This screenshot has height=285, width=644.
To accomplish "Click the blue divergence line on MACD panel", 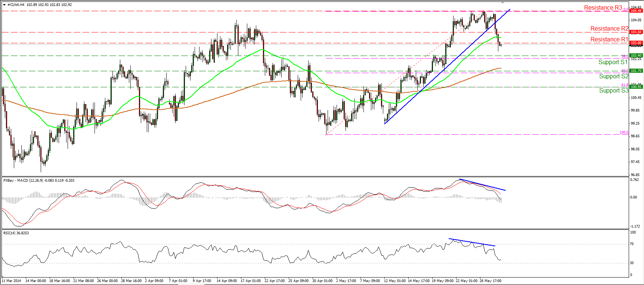I will 482,185.
